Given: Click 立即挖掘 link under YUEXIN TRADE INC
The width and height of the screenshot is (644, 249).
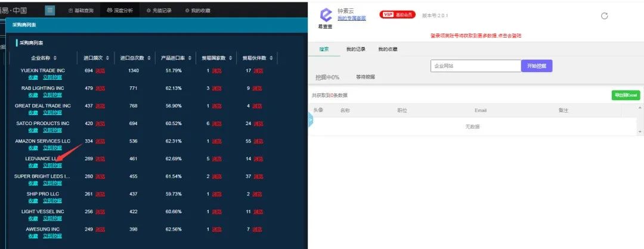Looking at the screenshot, I should [x=52, y=77].
